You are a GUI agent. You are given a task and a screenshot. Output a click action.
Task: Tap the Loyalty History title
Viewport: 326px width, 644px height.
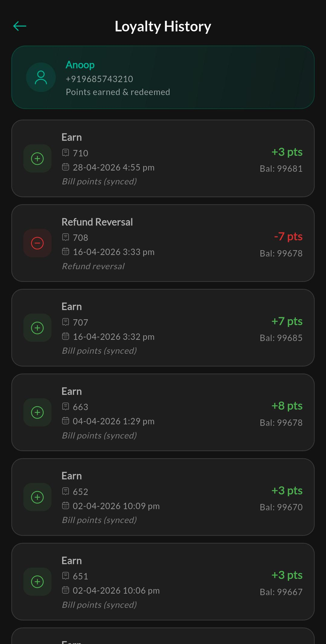pos(163,27)
